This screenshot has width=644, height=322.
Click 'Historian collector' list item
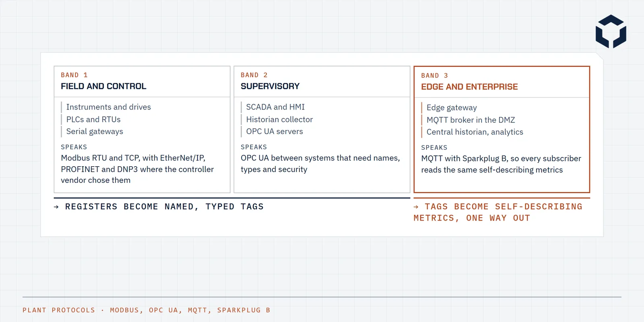coord(279,120)
